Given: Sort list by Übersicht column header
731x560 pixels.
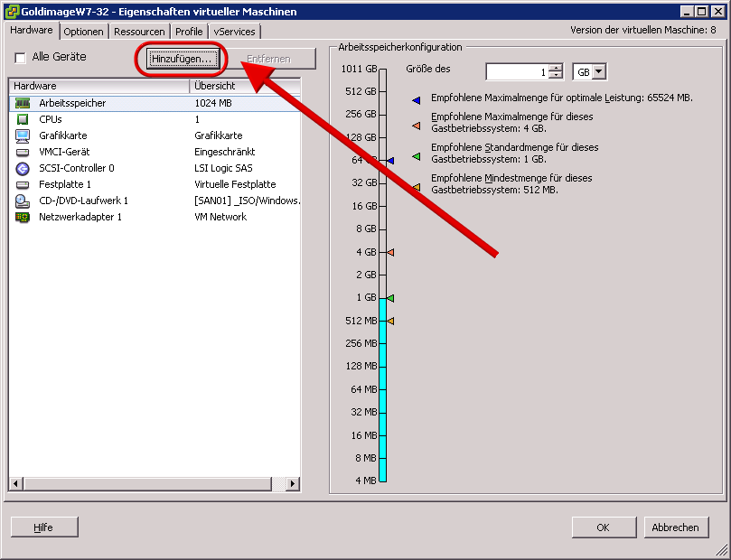Looking at the screenshot, I should coord(244,86).
